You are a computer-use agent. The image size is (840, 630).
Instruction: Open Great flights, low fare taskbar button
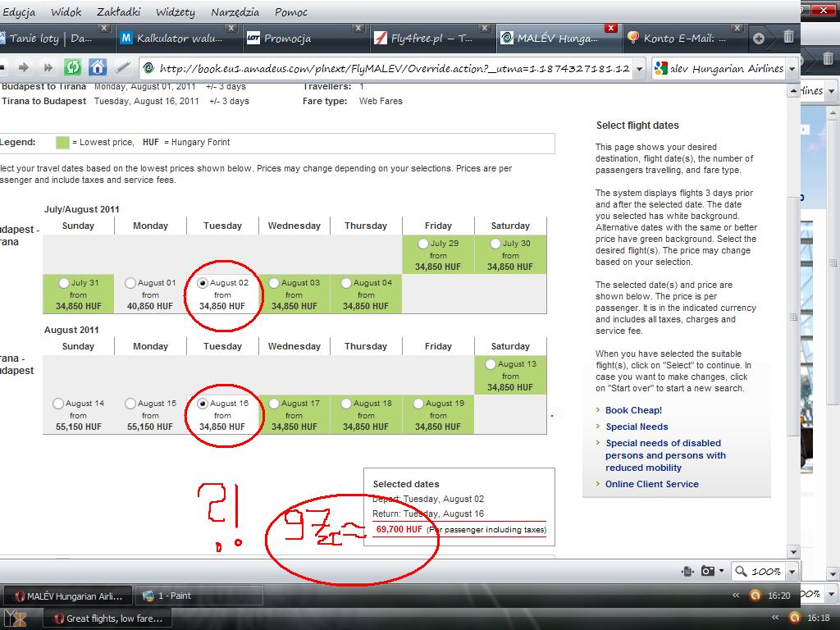click(107, 619)
